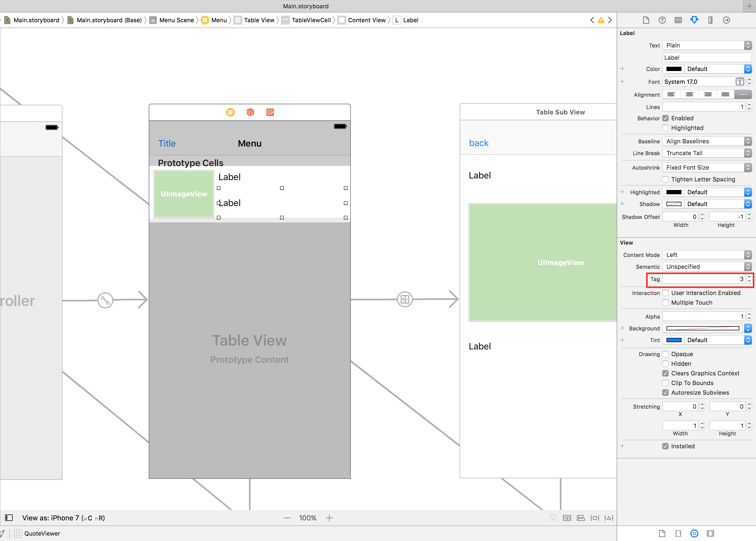Image resolution: width=756 pixels, height=541 pixels.
Task: Select the Attributes inspector icon
Action: pyautogui.click(x=694, y=20)
